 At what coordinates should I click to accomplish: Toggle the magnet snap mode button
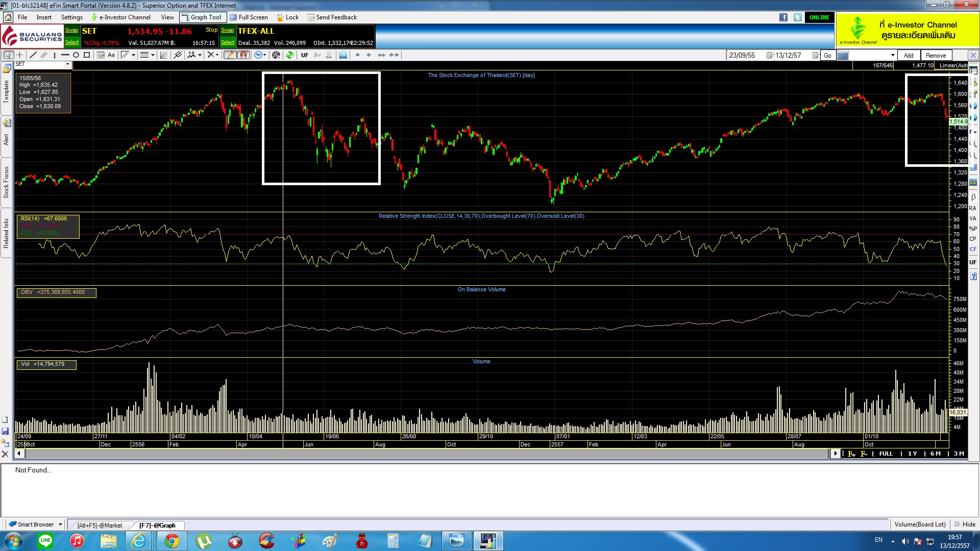pos(243,55)
